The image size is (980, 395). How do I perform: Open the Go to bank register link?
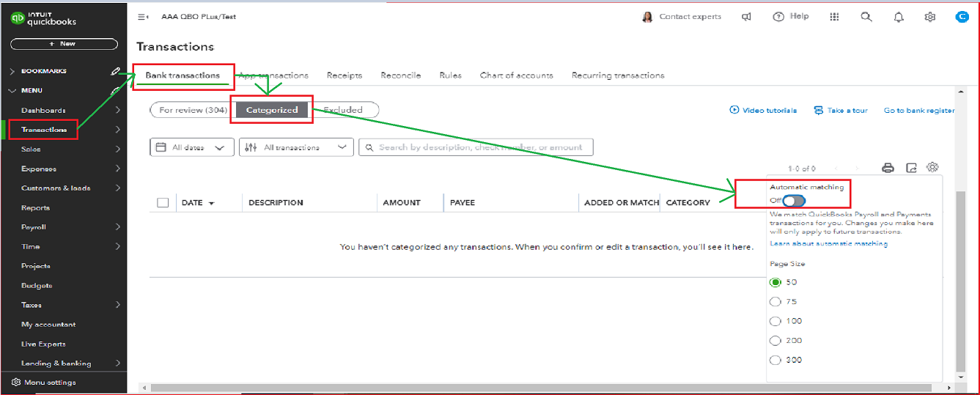click(x=919, y=110)
